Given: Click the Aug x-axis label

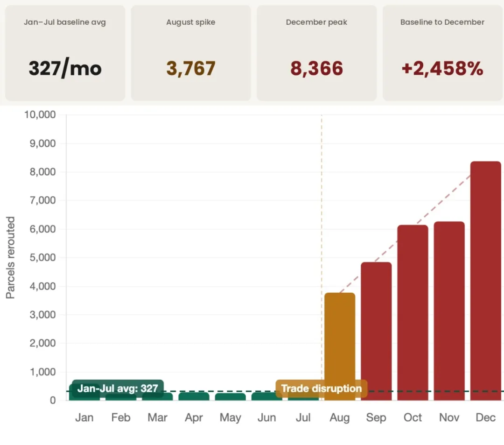Looking at the screenshot, I should click(x=340, y=417).
